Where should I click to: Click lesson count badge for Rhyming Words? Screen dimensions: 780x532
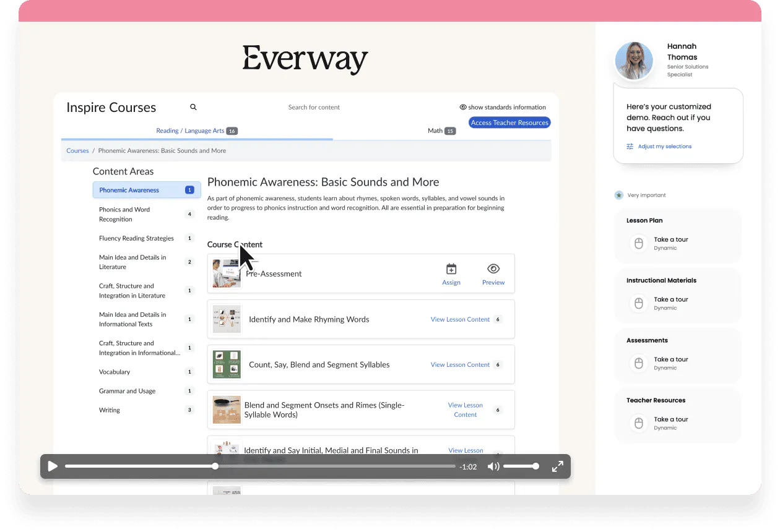(498, 319)
